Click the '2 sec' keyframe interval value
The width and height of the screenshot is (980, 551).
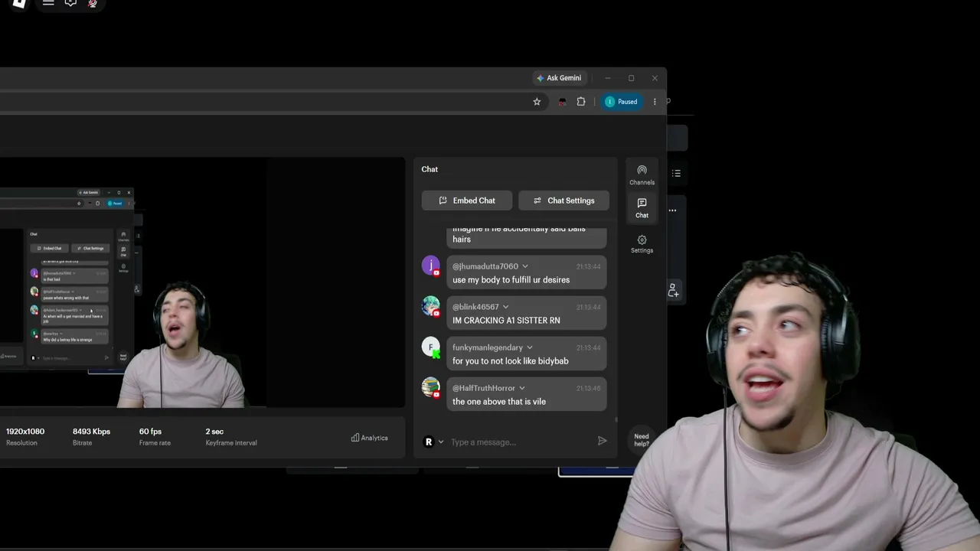pos(214,432)
